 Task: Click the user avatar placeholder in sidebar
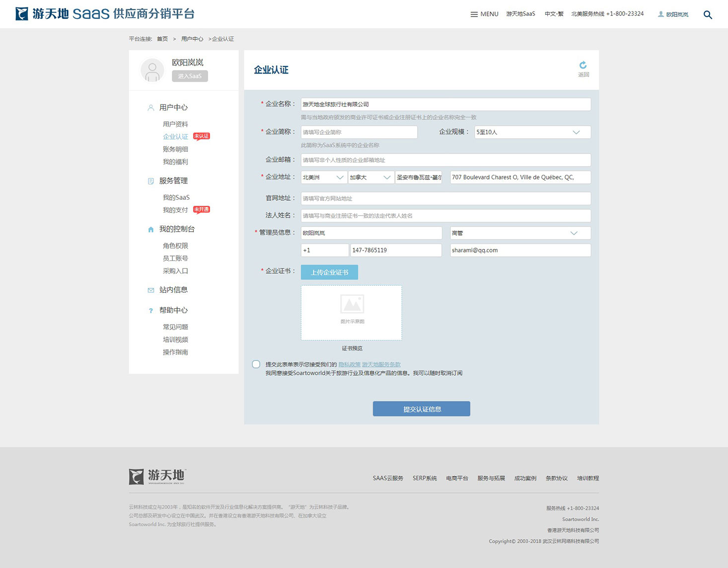(x=152, y=70)
